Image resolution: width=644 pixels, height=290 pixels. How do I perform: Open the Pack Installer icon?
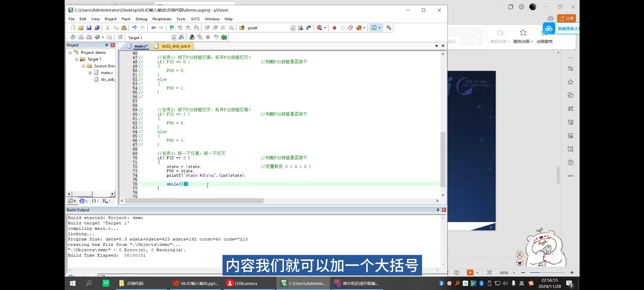coord(224,37)
